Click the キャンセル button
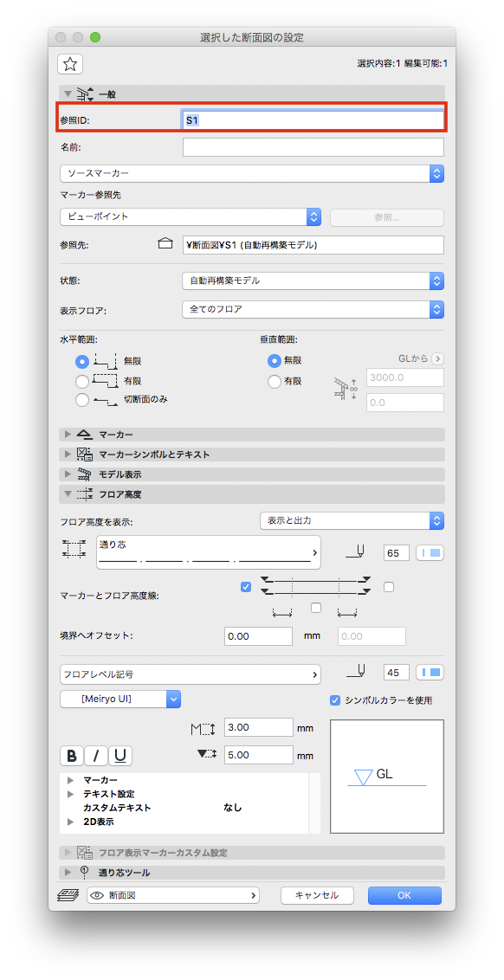The image size is (504, 980). click(317, 895)
